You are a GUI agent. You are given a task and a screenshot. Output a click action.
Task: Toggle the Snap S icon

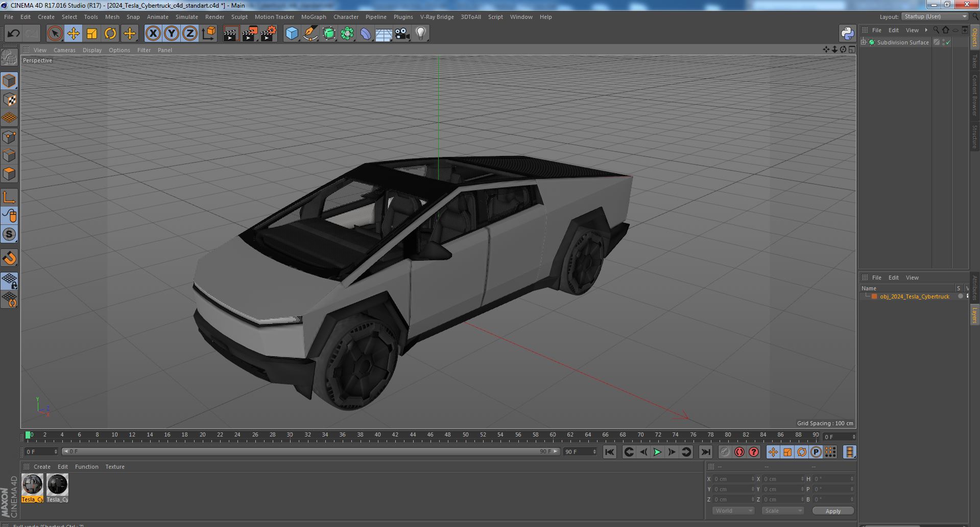click(x=9, y=235)
